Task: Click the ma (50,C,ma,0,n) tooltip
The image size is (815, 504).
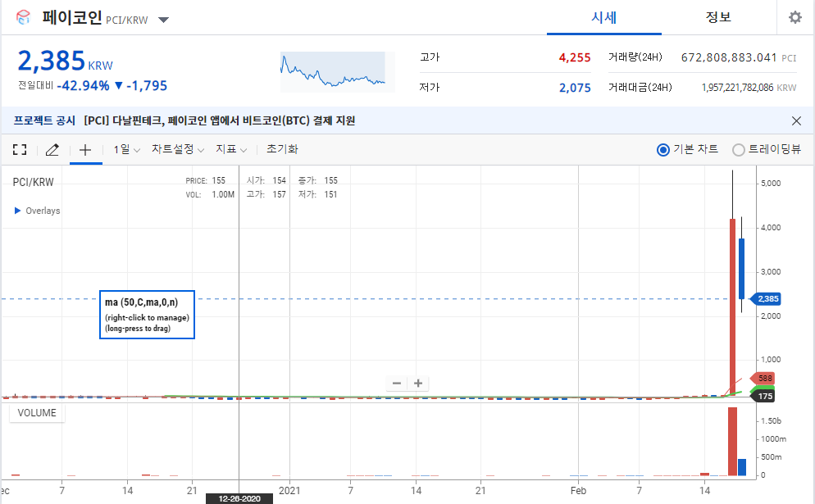Action: pos(147,315)
